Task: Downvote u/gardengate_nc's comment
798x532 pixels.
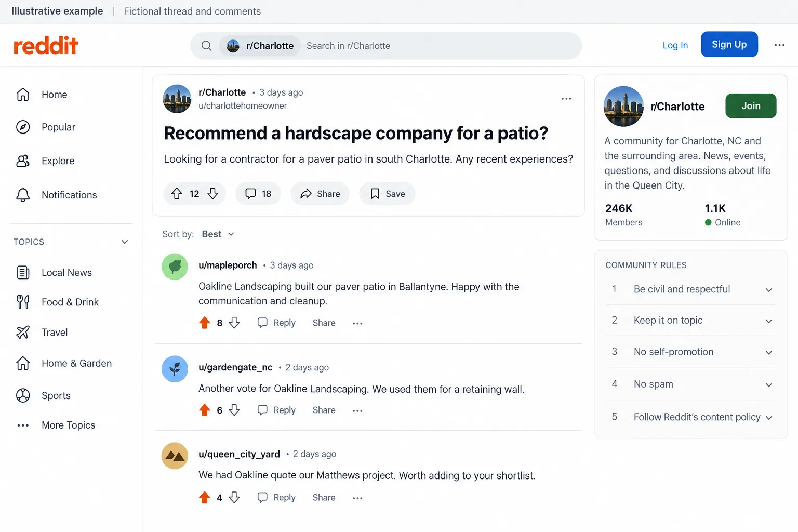Action: click(234, 410)
